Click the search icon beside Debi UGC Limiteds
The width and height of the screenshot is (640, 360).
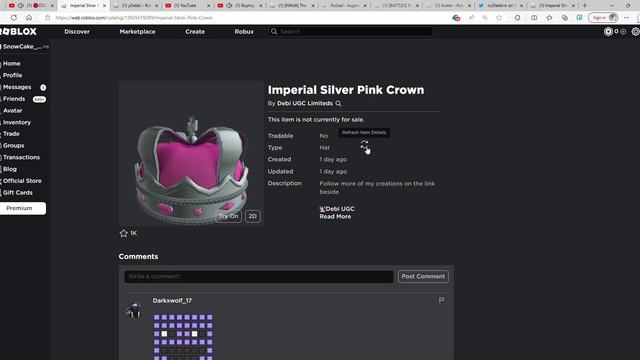[338, 104]
